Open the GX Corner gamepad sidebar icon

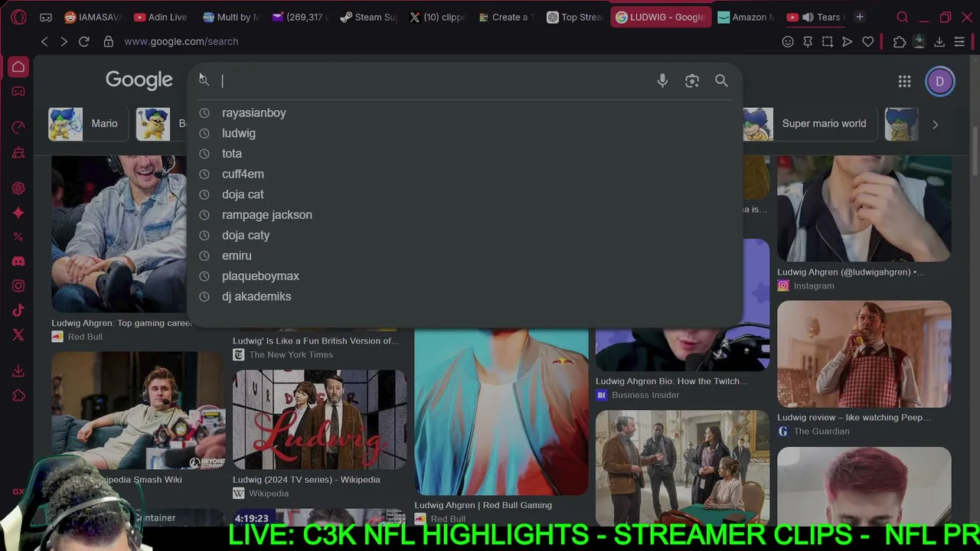coord(18,92)
